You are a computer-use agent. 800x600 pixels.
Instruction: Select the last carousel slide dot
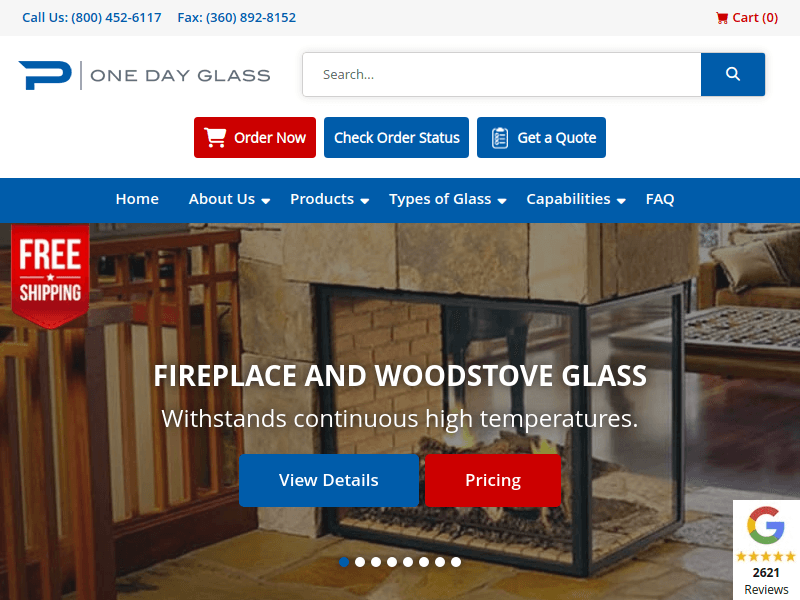pyautogui.click(x=456, y=562)
